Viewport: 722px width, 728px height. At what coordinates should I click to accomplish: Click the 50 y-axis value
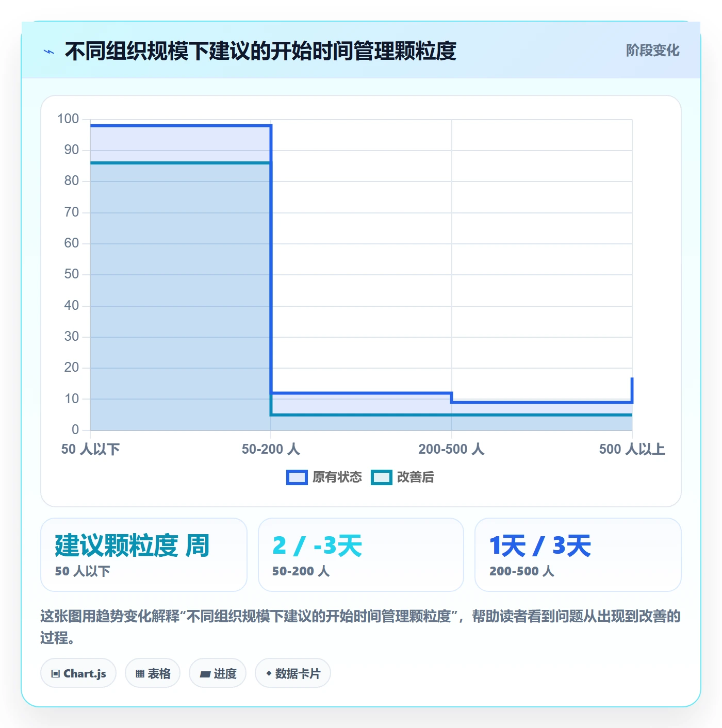[72, 274]
